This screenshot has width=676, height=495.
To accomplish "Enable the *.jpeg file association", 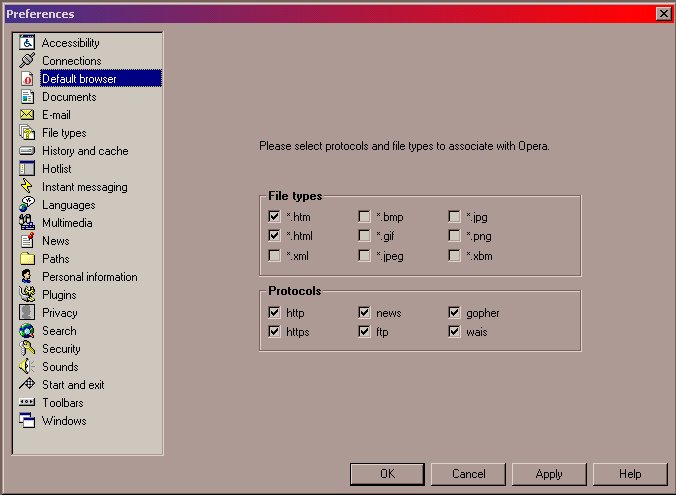I will coord(364,255).
